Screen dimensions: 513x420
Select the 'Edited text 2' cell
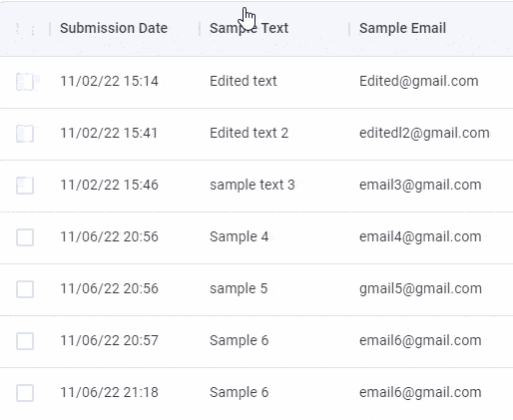tap(249, 133)
